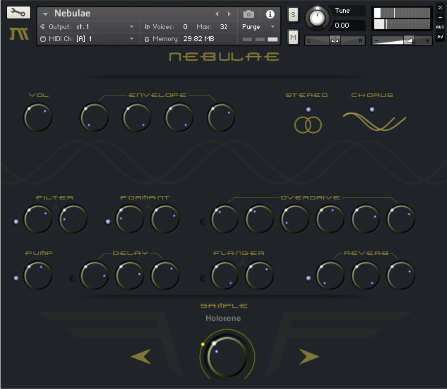
Task: Click the Tune knob
Action: tap(317, 17)
